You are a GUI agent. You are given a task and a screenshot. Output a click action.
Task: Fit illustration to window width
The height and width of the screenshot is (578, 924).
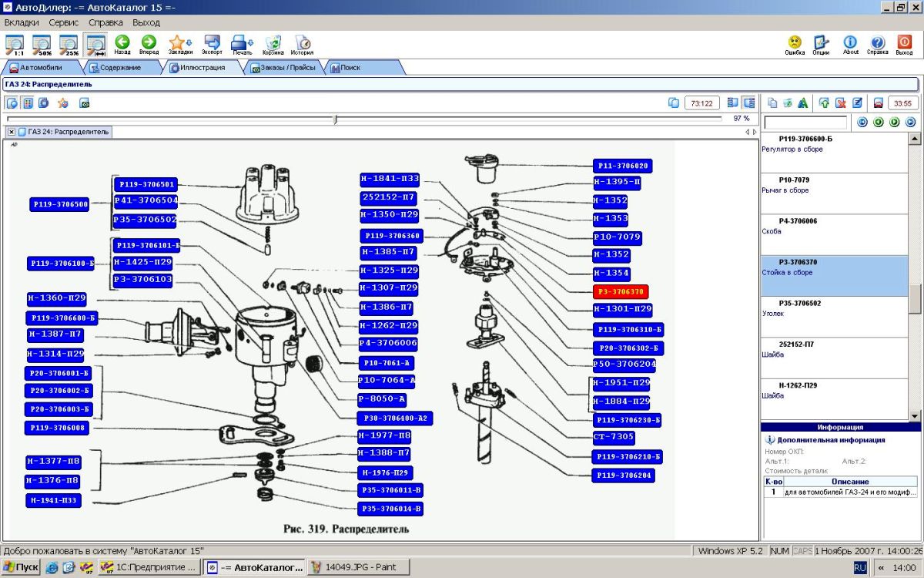tap(96, 45)
